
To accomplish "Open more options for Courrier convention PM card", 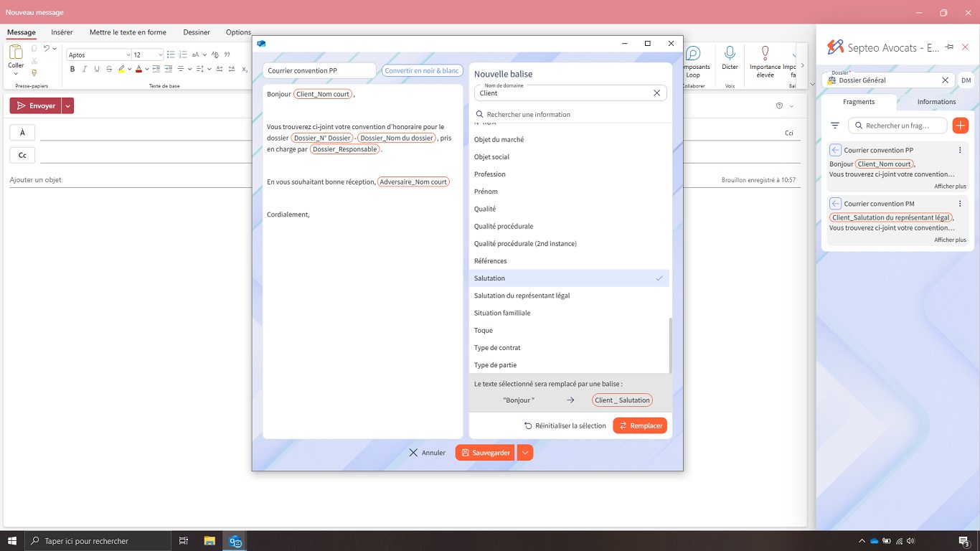I will [960, 204].
